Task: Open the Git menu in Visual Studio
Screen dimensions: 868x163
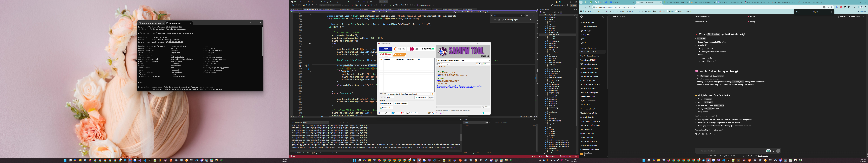Action: pyautogui.click(x=309, y=2)
